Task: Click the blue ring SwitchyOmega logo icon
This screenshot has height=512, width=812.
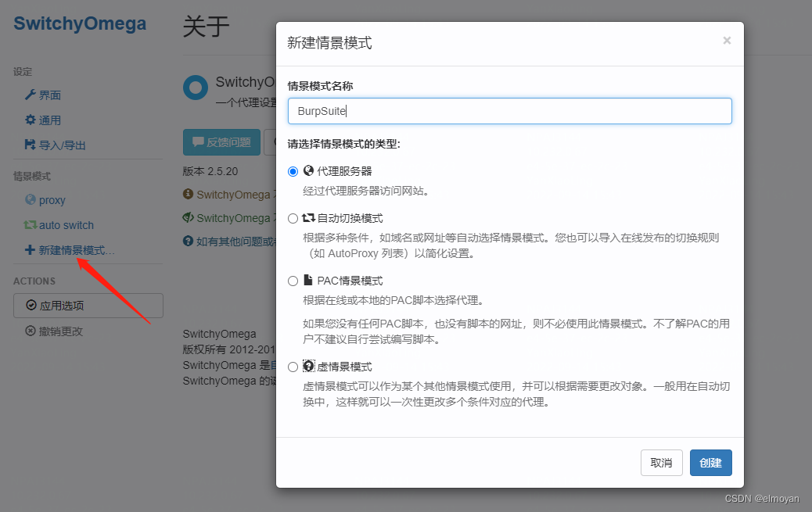Action: 196,88
